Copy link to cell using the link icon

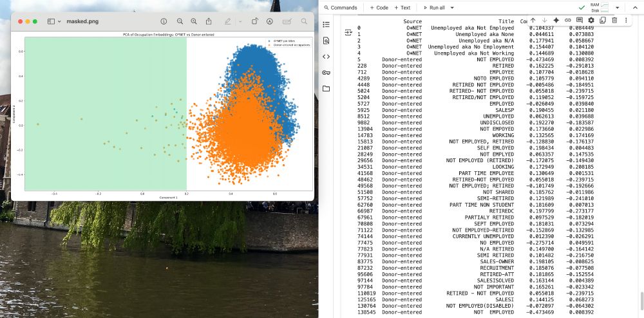click(567, 20)
